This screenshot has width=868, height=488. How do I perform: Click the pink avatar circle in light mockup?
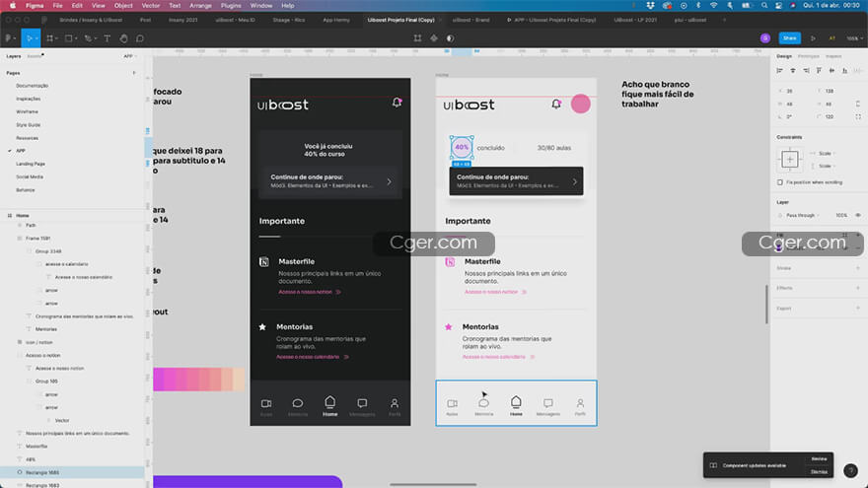[x=581, y=105]
